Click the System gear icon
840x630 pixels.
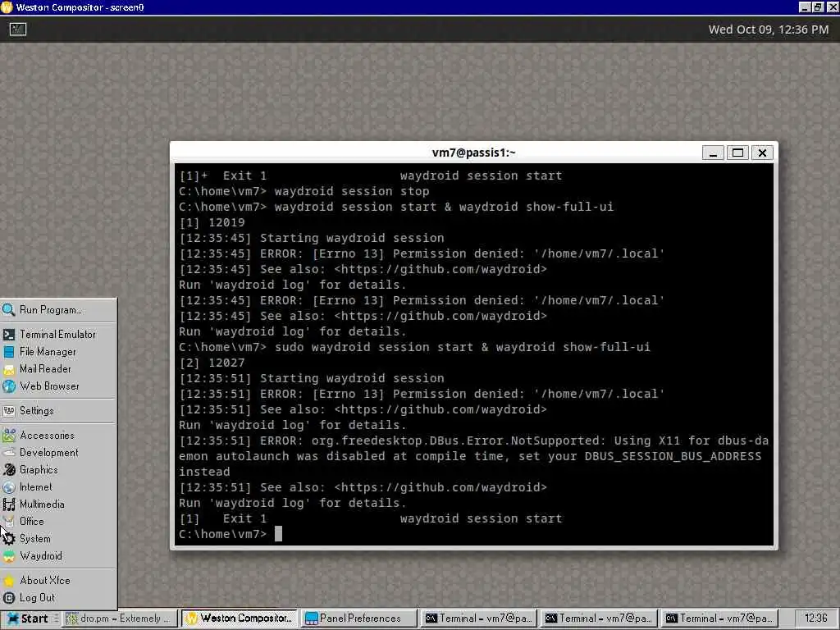pos(8,538)
